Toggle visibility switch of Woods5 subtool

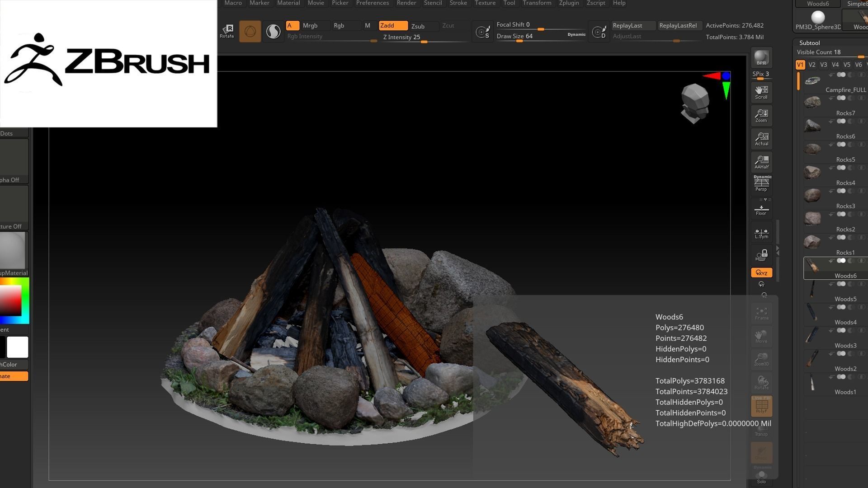click(x=841, y=284)
